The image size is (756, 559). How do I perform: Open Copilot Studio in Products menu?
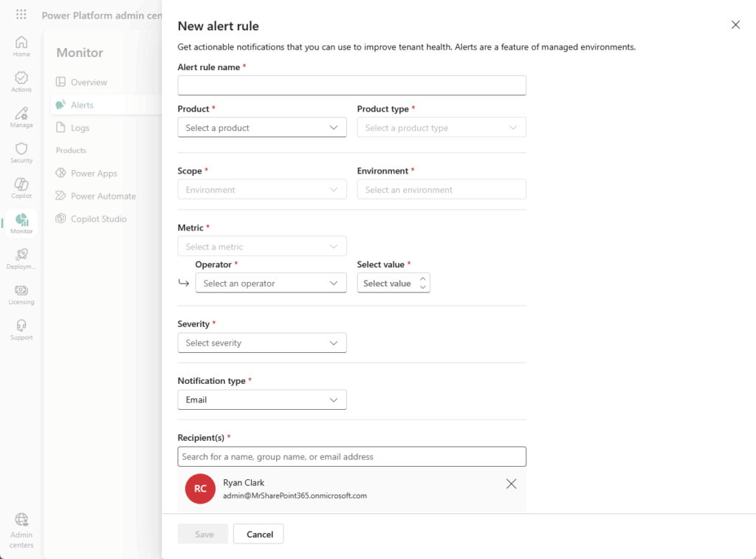click(98, 219)
